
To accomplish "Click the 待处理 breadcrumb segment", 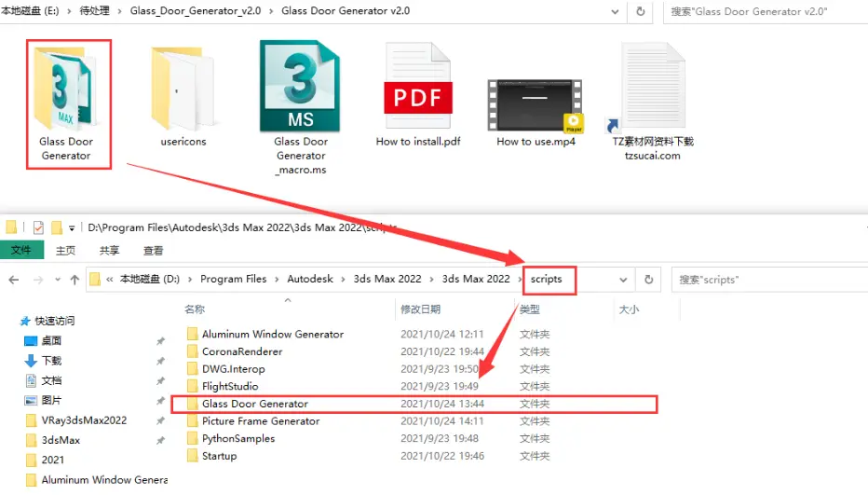I will (x=95, y=10).
